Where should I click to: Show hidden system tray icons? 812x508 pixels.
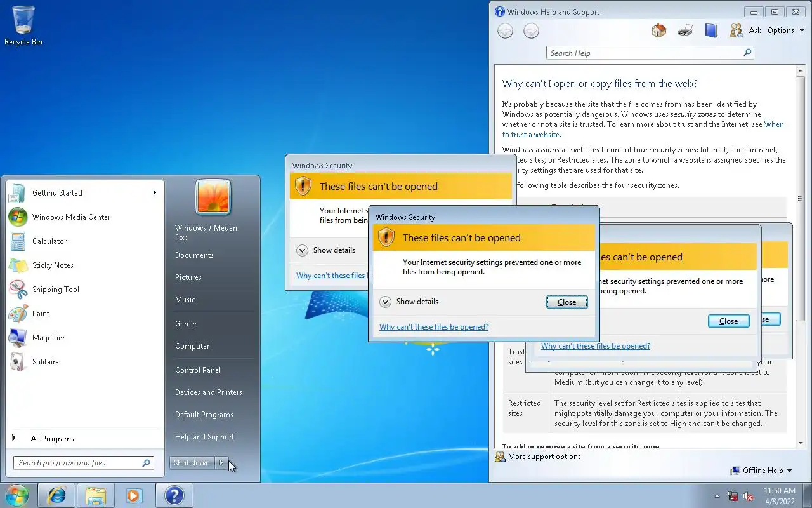pos(717,496)
